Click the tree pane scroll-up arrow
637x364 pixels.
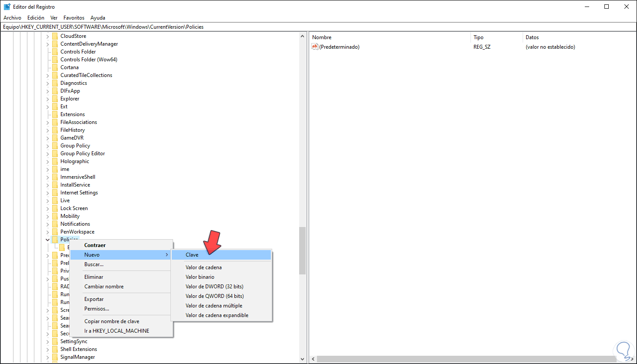tap(302, 36)
